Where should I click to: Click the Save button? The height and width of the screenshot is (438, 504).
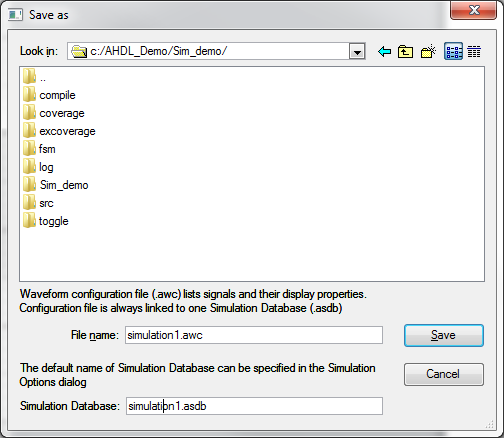click(x=444, y=335)
